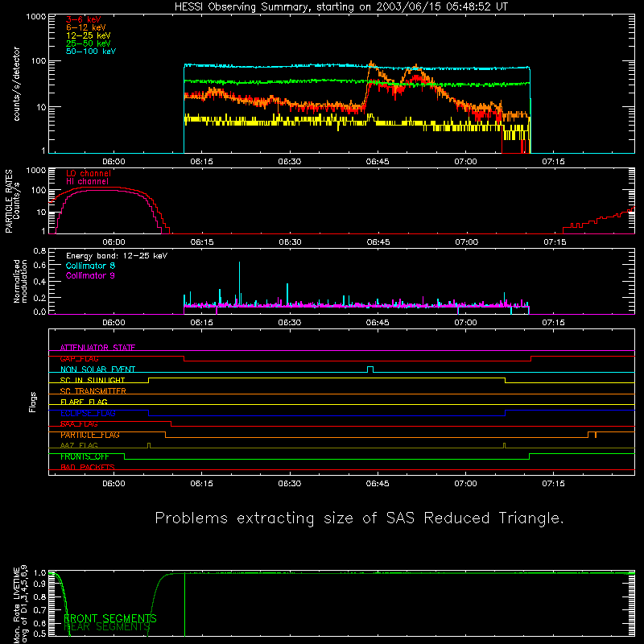
Task: Click the NON_SOLAR_EVENT flag label
Action: pyautogui.click(x=97, y=369)
